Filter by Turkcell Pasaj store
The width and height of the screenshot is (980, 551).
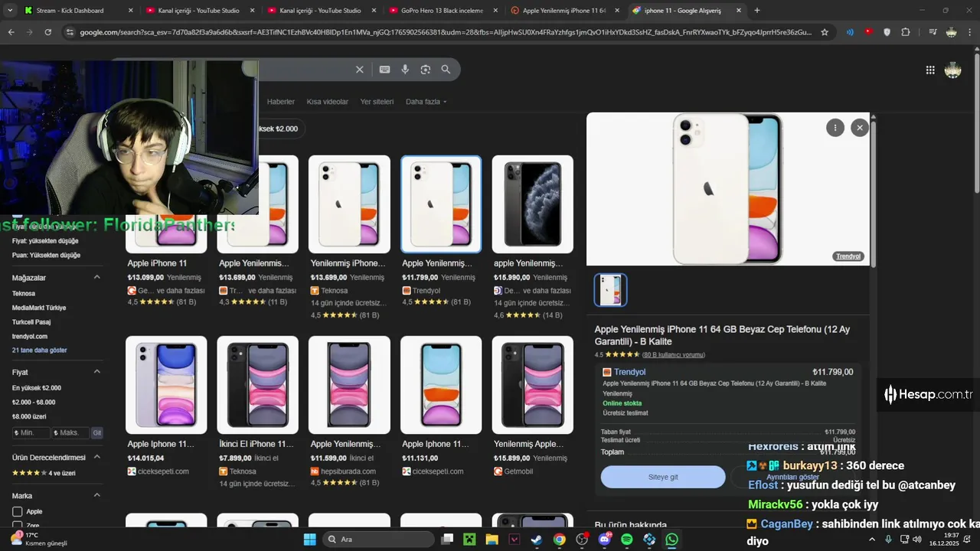[x=31, y=322]
